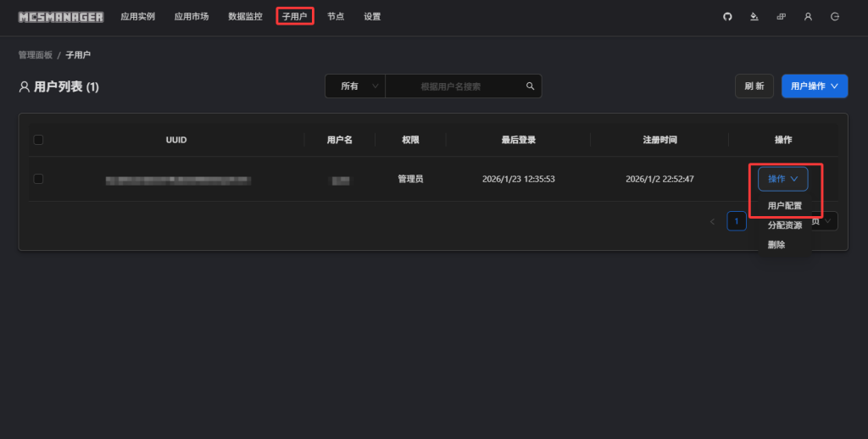Click the layout blocks icon in header
The width and height of the screenshot is (868, 439).
(781, 16)
